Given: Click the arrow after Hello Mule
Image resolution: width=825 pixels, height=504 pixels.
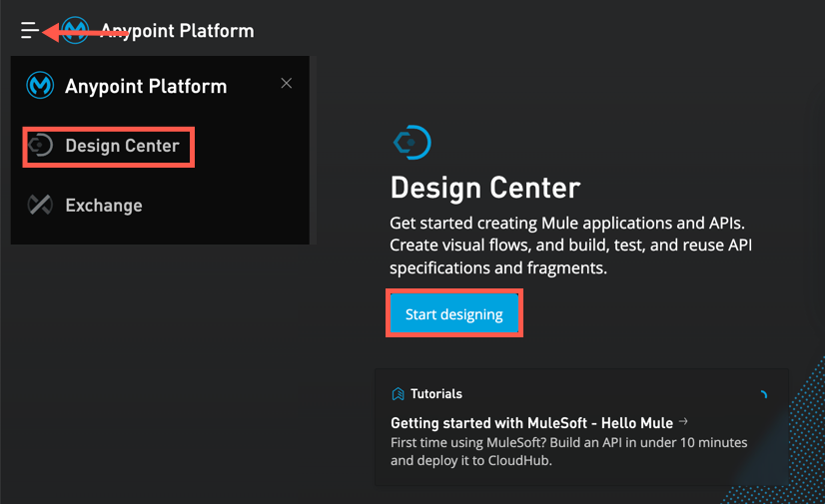Looking at the screenshot, I should 683,421.
